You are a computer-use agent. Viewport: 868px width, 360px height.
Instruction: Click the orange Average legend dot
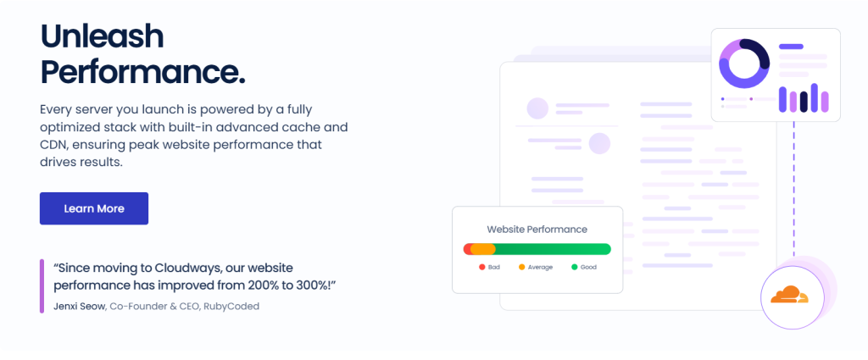click(x=522, y=267)
